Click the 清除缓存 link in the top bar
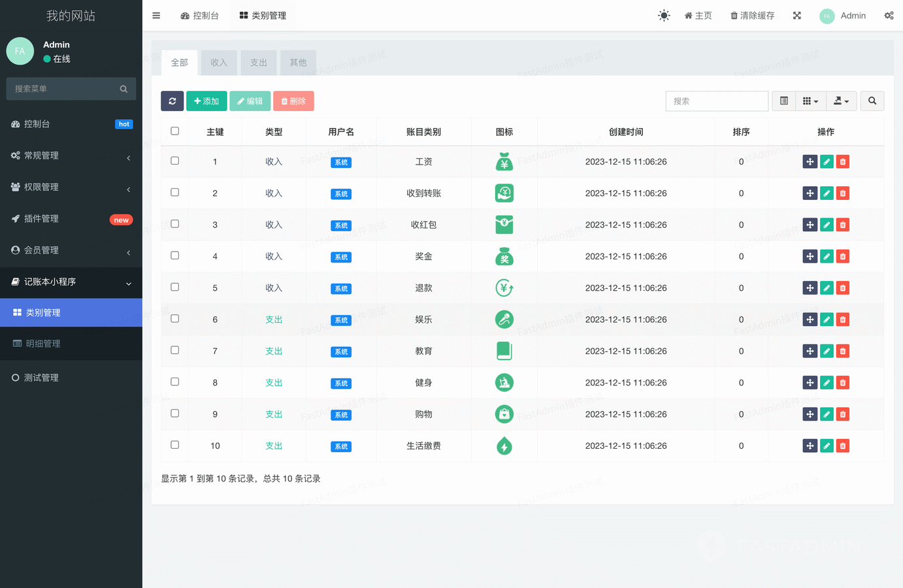The image size is (903, 588). (x=752, y=16)
